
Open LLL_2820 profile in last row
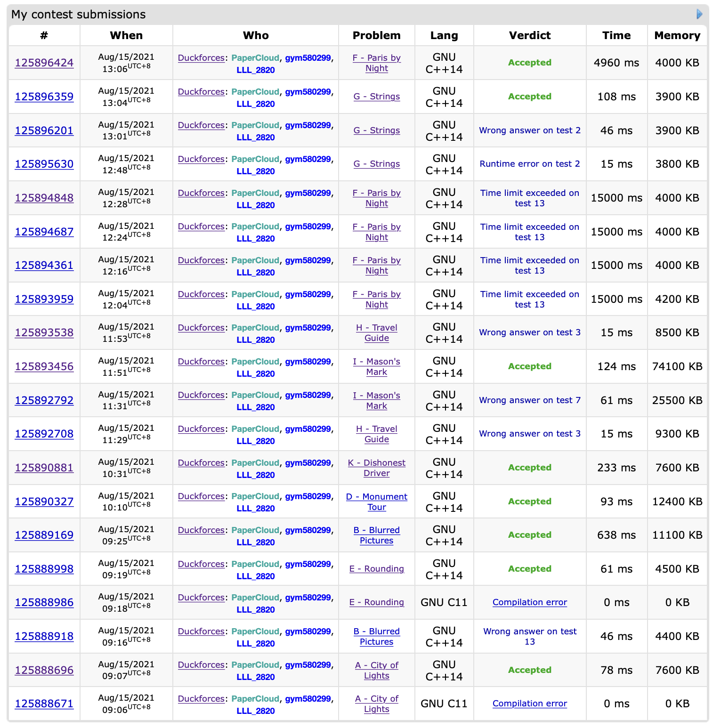coord(255,711)
